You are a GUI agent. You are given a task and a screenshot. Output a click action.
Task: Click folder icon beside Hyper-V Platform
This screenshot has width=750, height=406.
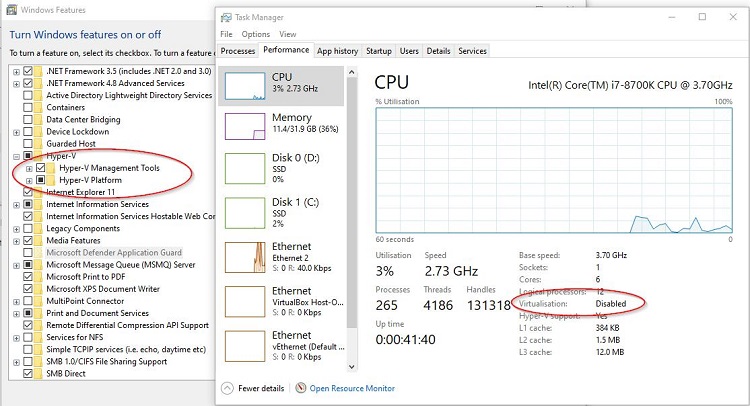51,180
